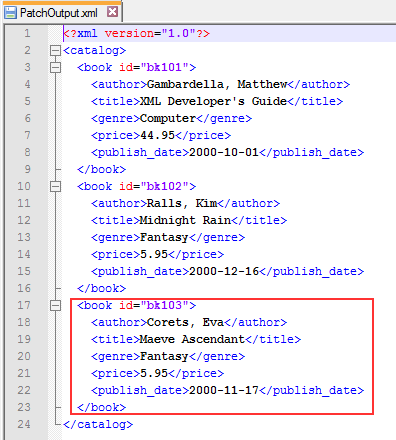
Task: Collapse the book bk103 fold marker
Action: tap(55, 306)
